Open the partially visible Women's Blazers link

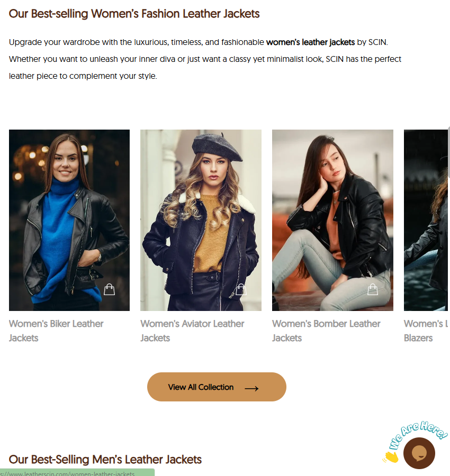(x=426, y=331)
